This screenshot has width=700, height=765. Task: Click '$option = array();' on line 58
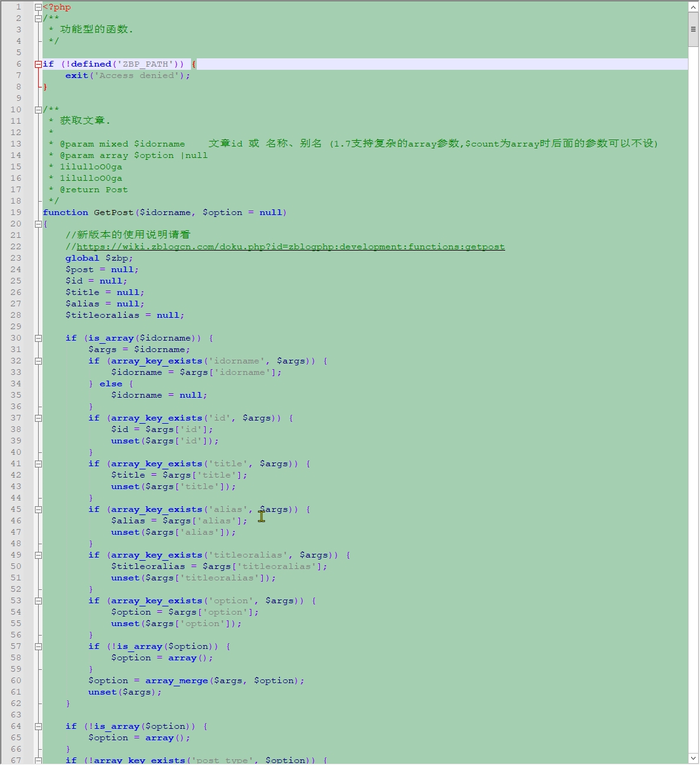[x=162, y=658]
